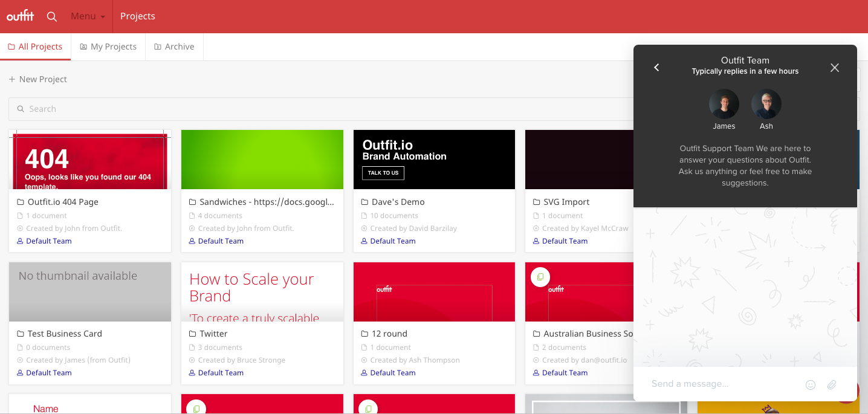Open the Dave's Demo project thumbnail
The height and width of the screenshot is (414, 868).
[x=434, y=160]
